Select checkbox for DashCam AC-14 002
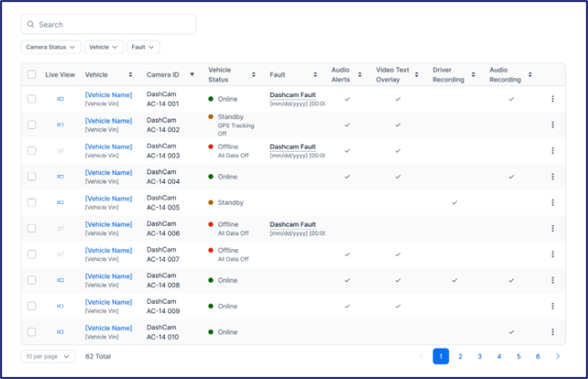This screenshot has height=379, width=588. point(32,125)
